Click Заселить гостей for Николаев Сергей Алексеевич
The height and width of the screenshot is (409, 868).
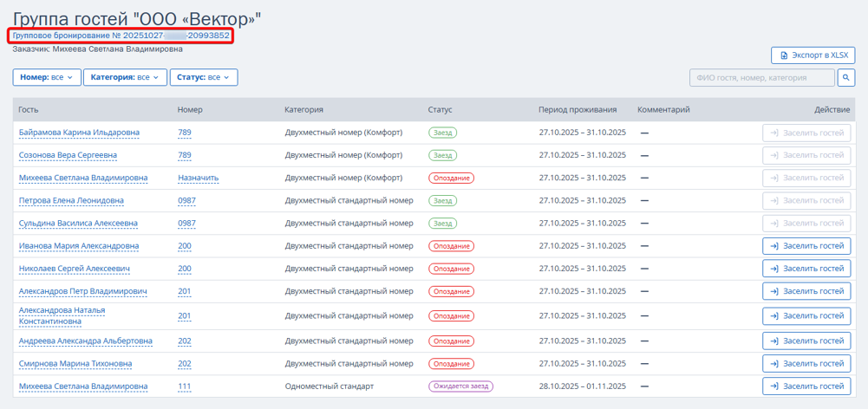(x=806, y=269)
